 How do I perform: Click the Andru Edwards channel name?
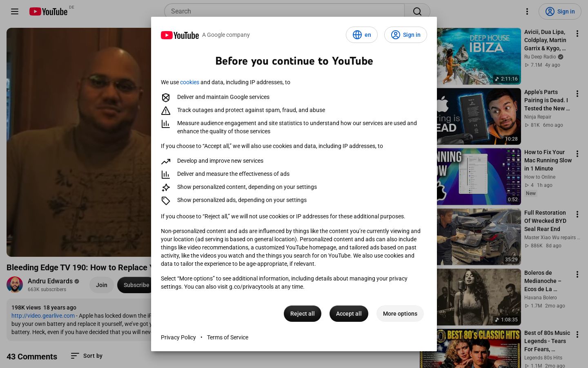(50, 281)
